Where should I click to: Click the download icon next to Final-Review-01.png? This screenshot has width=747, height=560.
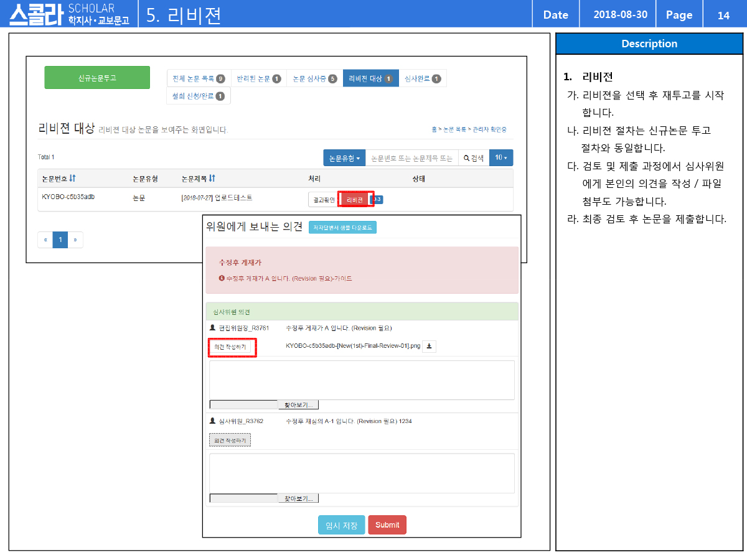point(429,347)
